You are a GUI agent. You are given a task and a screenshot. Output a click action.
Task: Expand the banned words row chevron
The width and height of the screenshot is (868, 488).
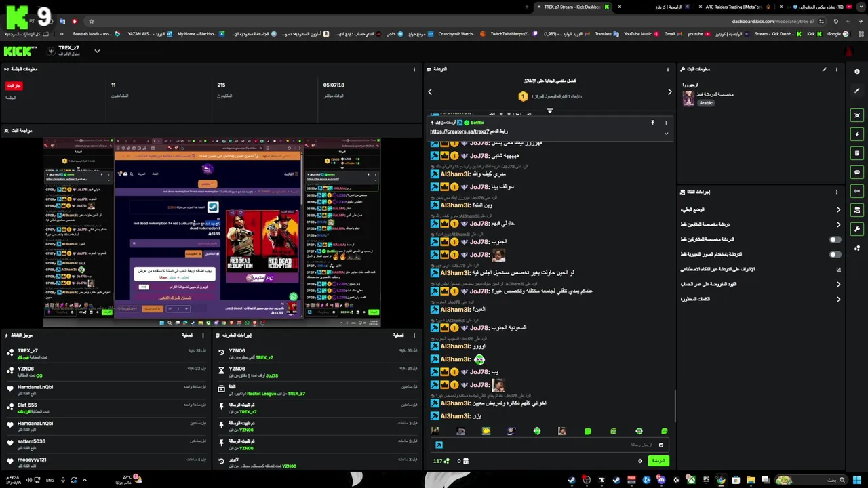(838, 299)
